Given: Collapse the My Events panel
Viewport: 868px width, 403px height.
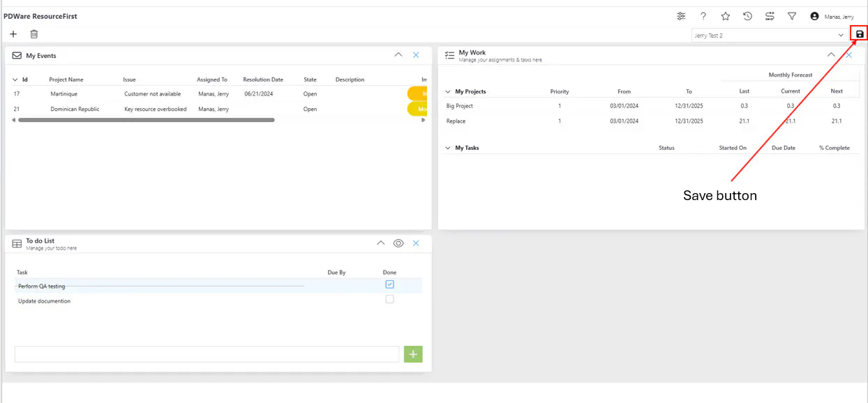Looking at the screenshot, I should point(398,55).
